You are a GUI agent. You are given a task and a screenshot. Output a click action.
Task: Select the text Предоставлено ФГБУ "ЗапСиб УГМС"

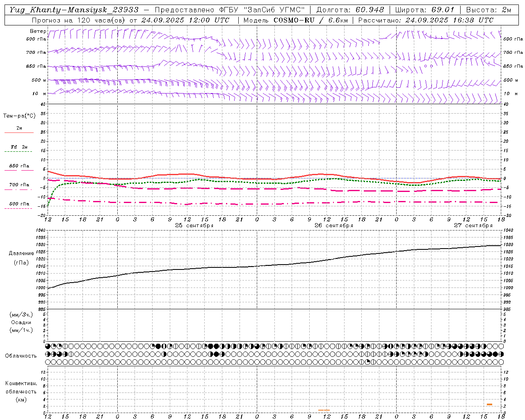[230, 10]
